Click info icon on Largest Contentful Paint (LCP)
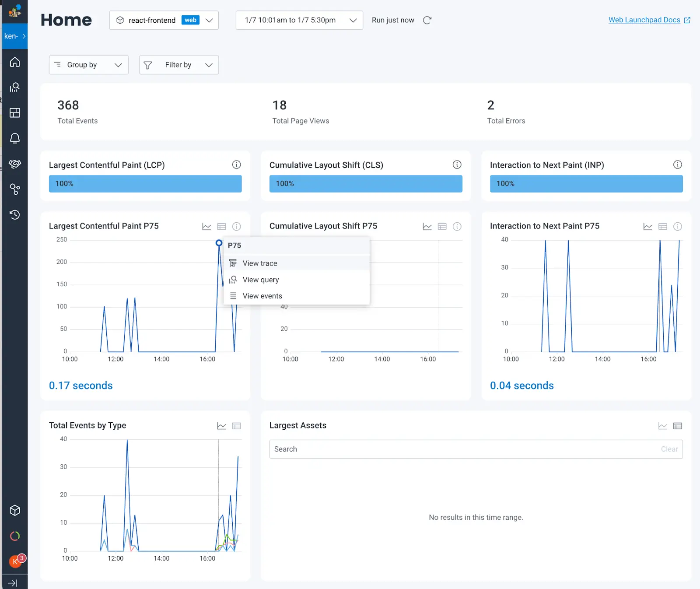The height and width of the screenshot is (589, 700). pyautogui.click(x=236, y=165)
